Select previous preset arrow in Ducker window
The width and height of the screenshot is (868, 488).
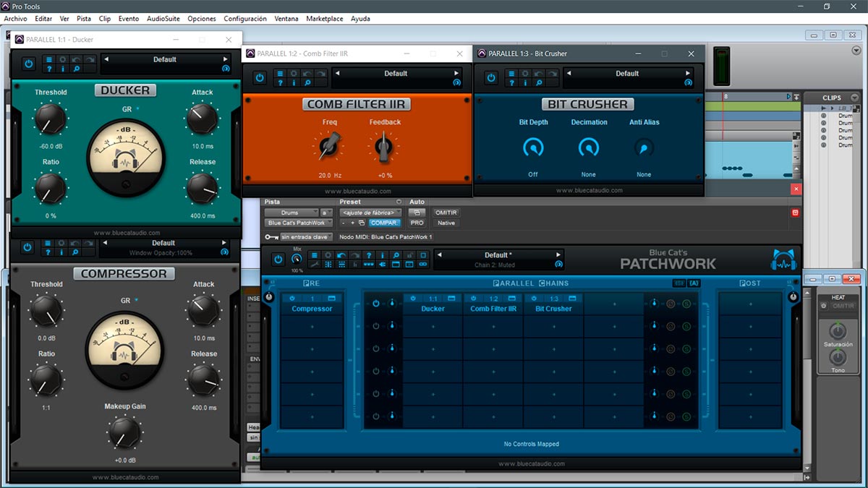point(106,59)
